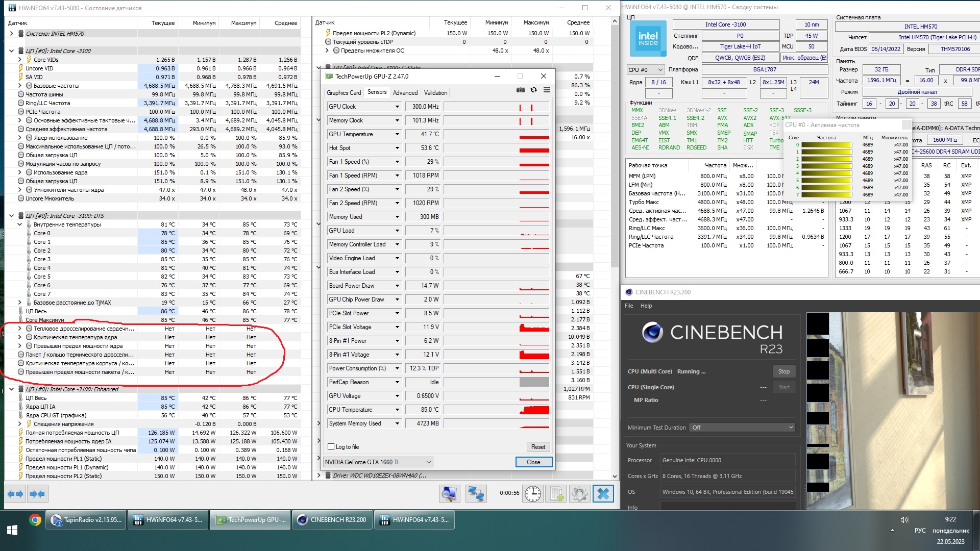Viewport: 980px width, 551px height.
Task: Click the log file add icon
Action: pos(556,494)
